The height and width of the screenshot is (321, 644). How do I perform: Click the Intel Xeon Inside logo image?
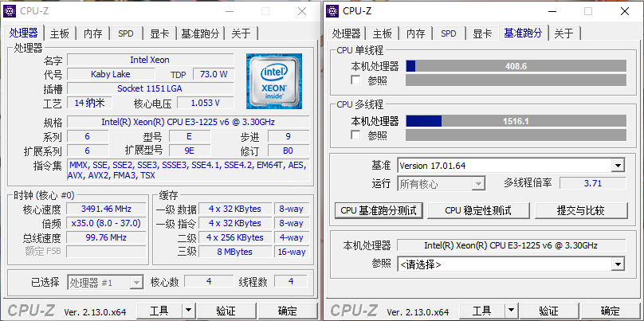pos(274,81)
